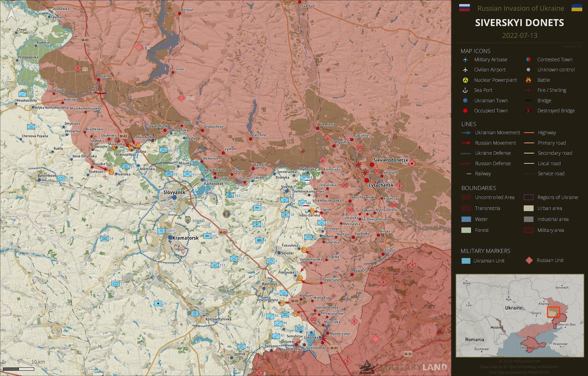The width and height of the screenshot is (588, 376).
Task: Select the Sea Port anchor icon
Action: (x=465, y=90)
